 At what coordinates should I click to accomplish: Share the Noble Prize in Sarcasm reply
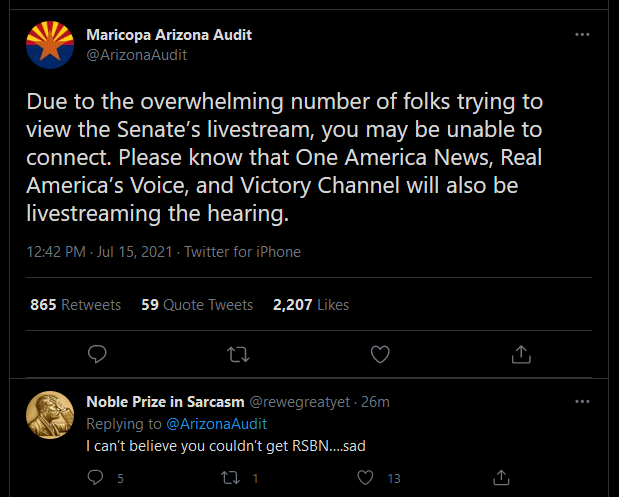[501, 478]
